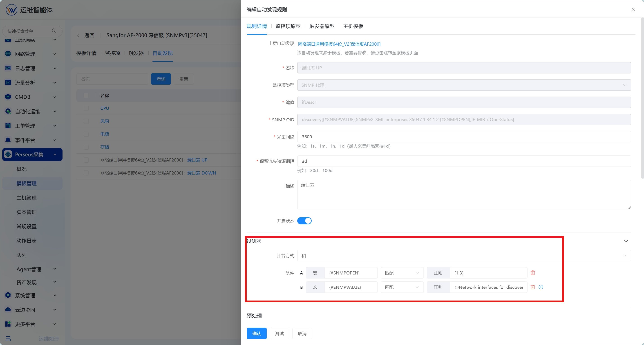The height and width of the screenshot is (345, 644).
Task: Check the 端口表 DOWN row checkbox
Action: [x=86, y=173]
